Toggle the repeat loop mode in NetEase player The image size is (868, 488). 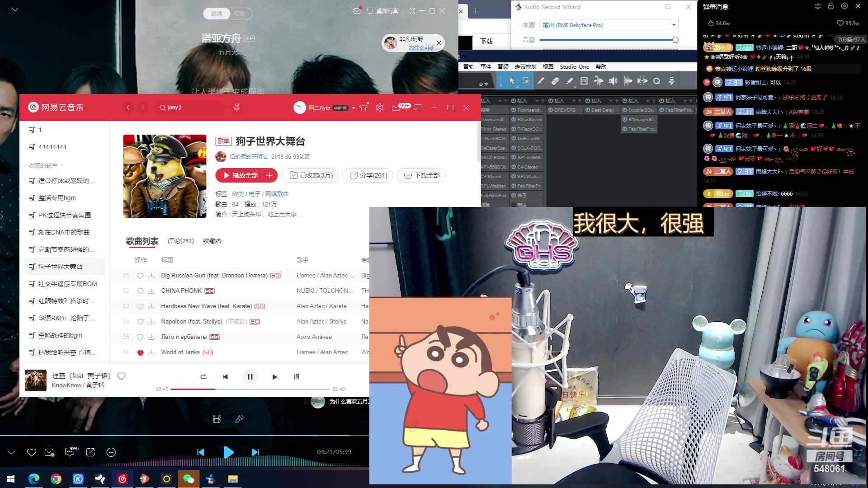tap(203, 377)
